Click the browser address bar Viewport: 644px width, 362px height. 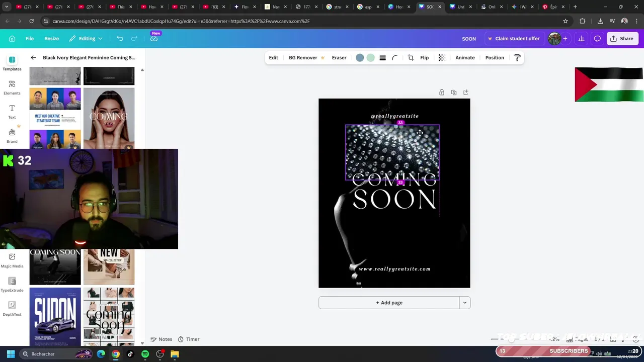pyautogui.click(x=302, y=21)
